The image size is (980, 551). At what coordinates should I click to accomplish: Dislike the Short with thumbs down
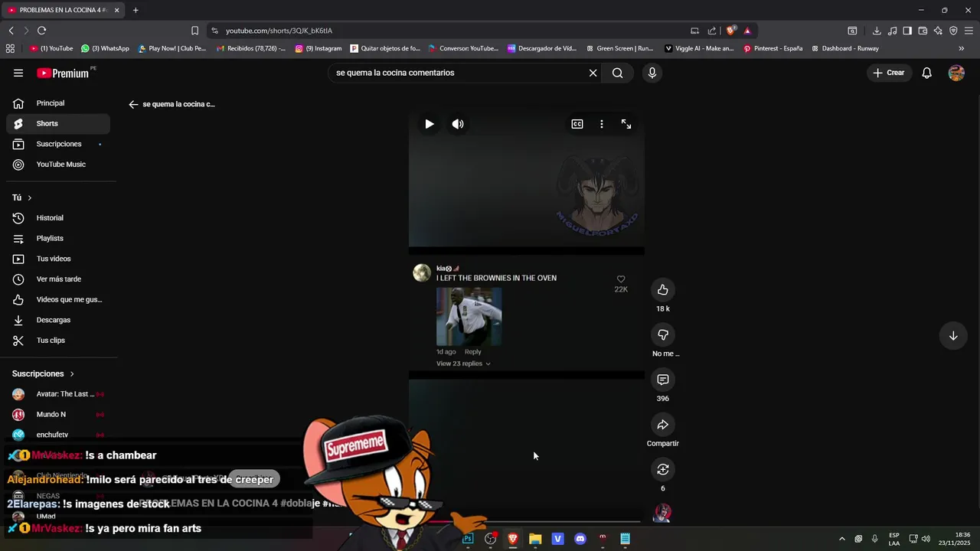(x=663, y=334)
